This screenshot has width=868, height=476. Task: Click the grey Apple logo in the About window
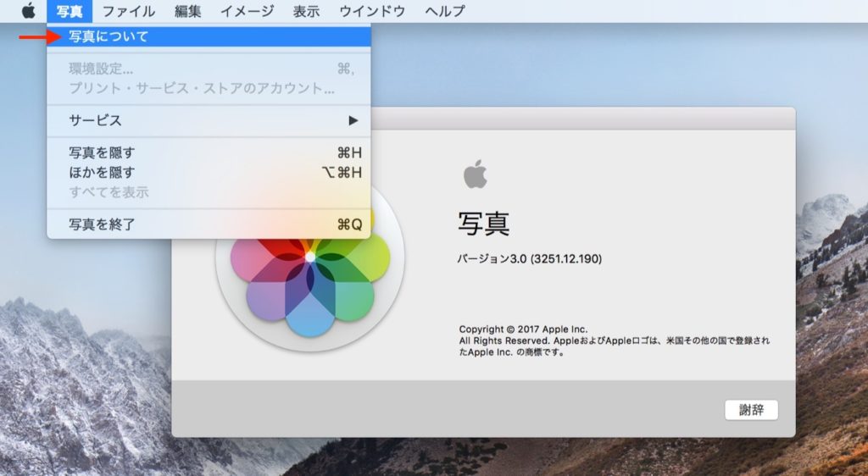475,174
